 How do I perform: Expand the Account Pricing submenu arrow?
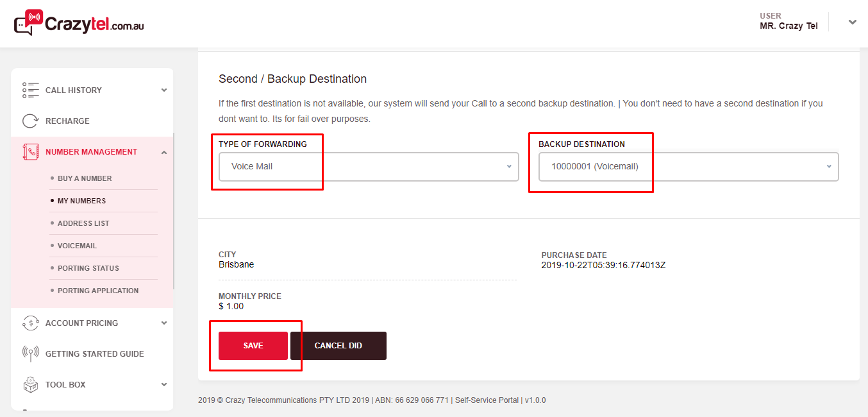(164, 323)
